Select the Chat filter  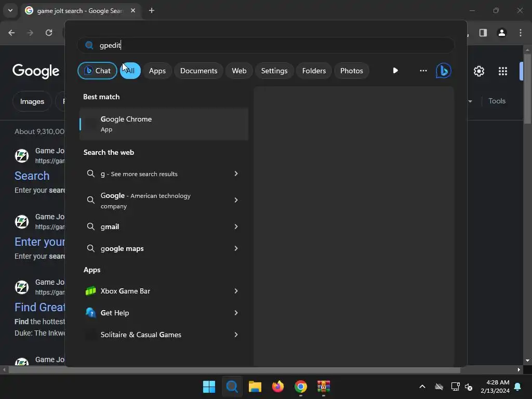coord(97,71)
